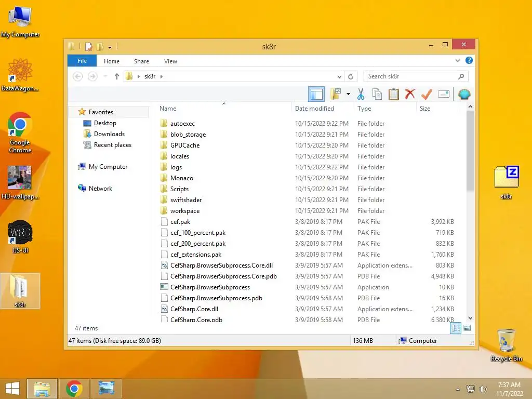The image size is (532, 399).
Task: Go back with the Back arrow
Action: [x=78, y=76]
